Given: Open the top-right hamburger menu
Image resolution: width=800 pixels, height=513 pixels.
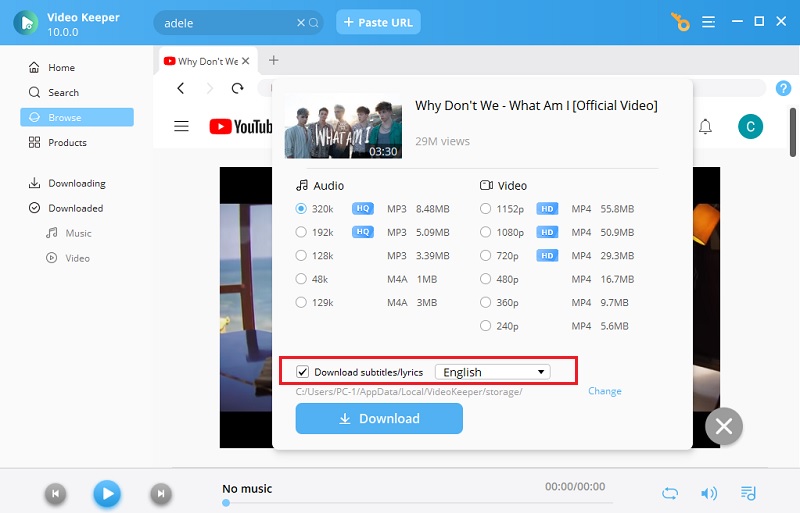Looking at the screenshot, I should 708,22.
